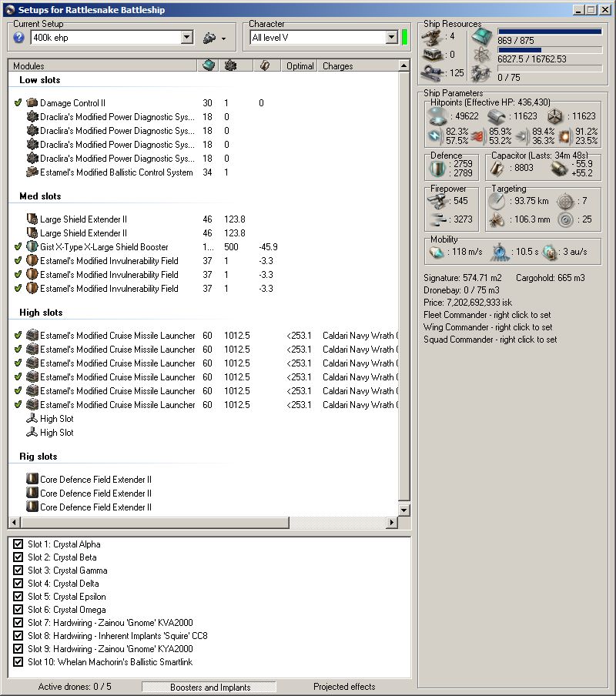Click Fleet Commander - right click to set

coord(487,315)
